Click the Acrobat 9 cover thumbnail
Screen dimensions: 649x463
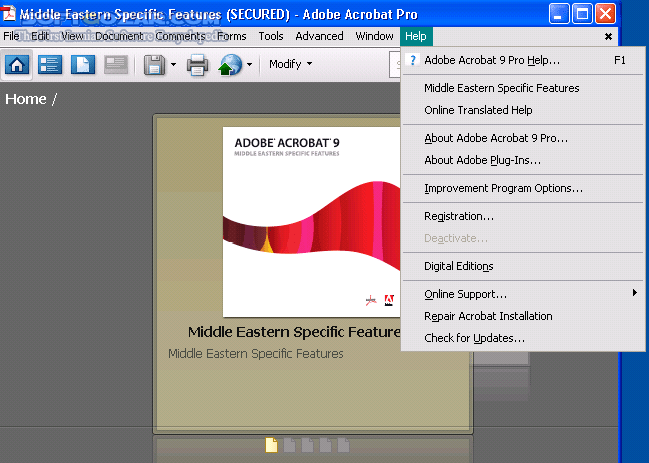pos(311,222)
